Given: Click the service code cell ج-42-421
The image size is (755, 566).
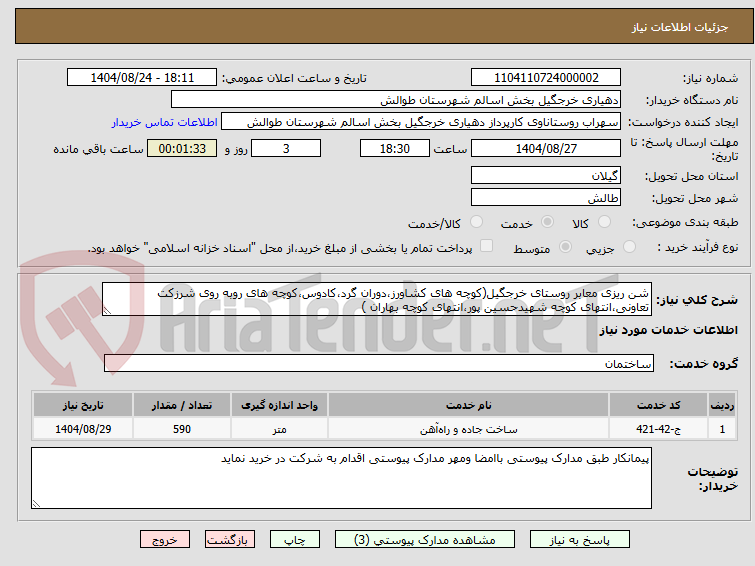Looking at the screenshot, I should point(658,429).
